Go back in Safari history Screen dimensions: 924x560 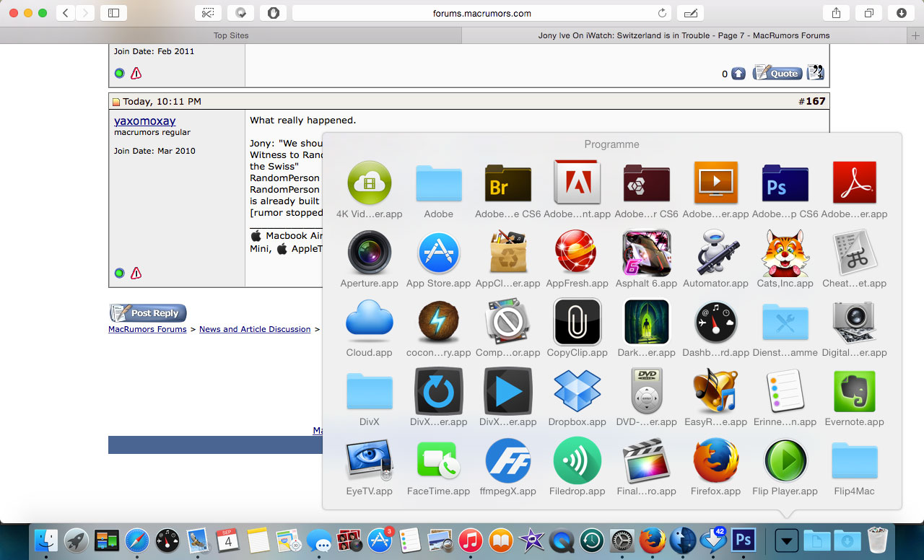[66, 13]
